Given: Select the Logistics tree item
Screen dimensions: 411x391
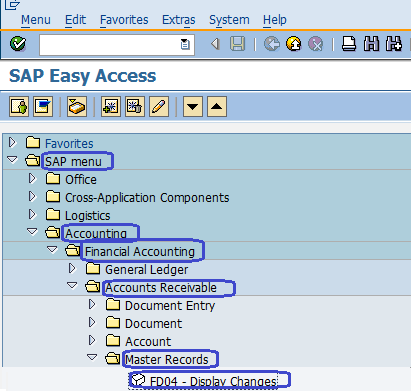Looking at the screenshot, I should (x=87, y=216).
